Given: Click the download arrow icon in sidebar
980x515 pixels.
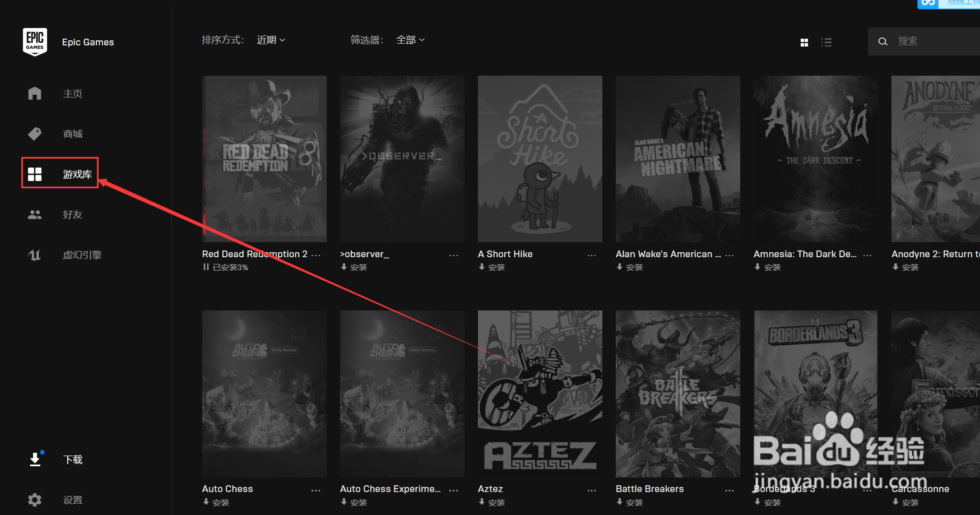Looking at the screenshot, I should 35,460.
